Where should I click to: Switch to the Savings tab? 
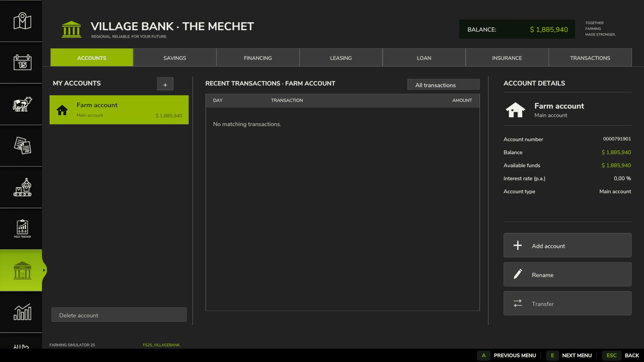[175, 58]
